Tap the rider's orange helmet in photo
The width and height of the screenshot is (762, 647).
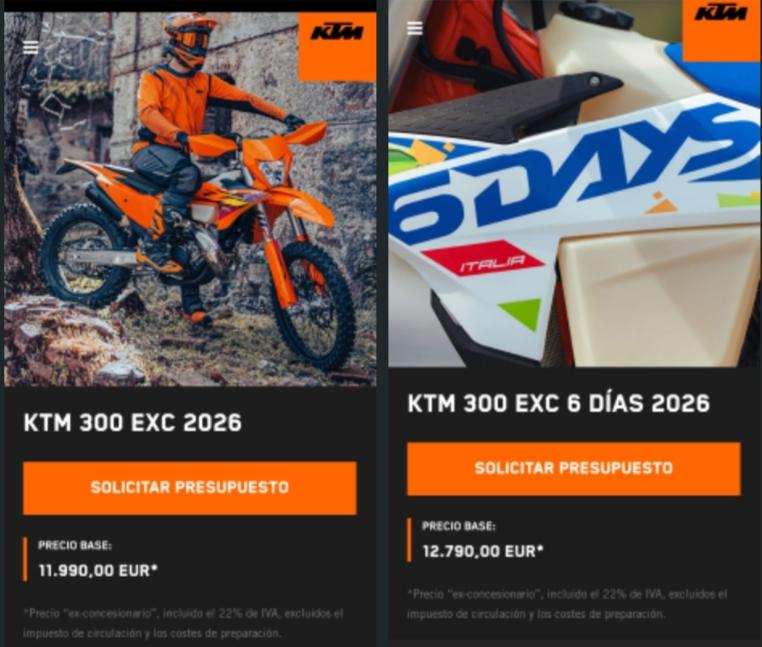tap(190, 40)
